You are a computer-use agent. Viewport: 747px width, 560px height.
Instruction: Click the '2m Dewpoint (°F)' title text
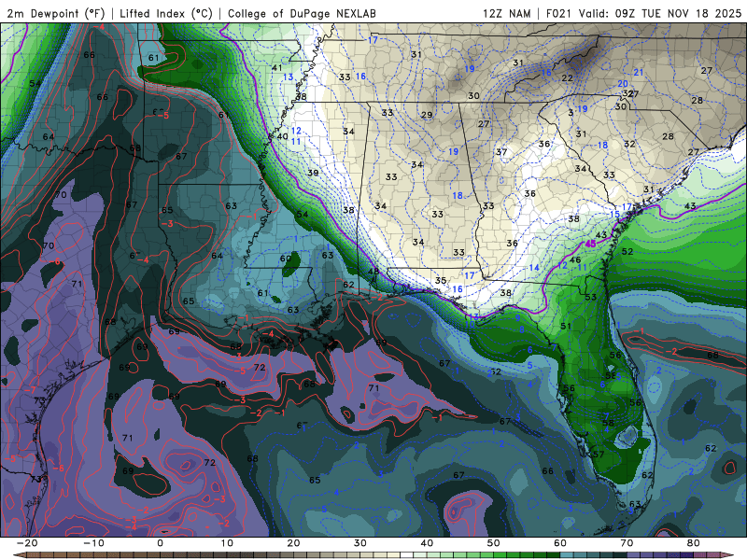(x=58, y=13)
